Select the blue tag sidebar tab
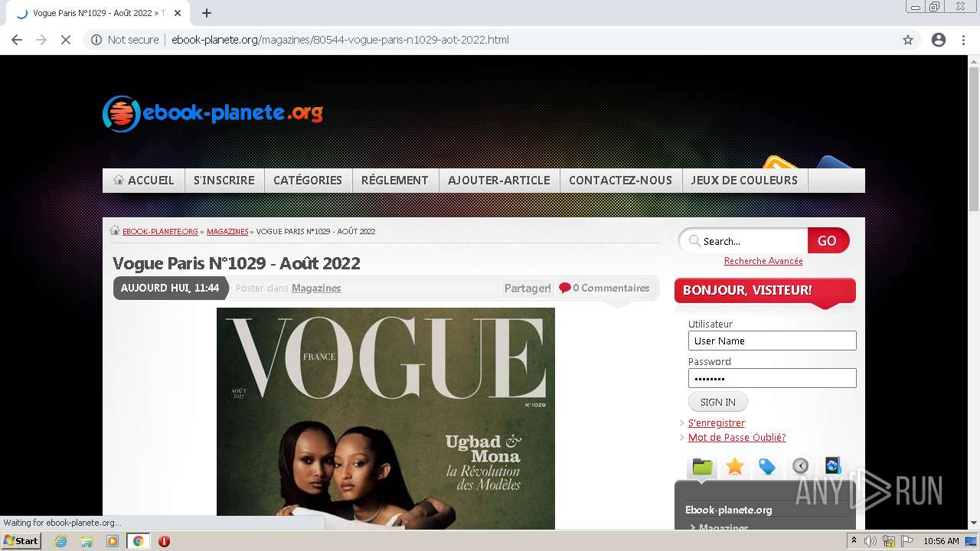This screenshot has width=980, height=551. 767,466
